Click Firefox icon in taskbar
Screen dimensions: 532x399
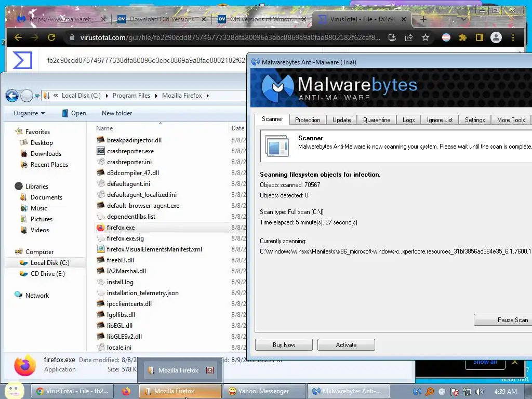(126, 391)
